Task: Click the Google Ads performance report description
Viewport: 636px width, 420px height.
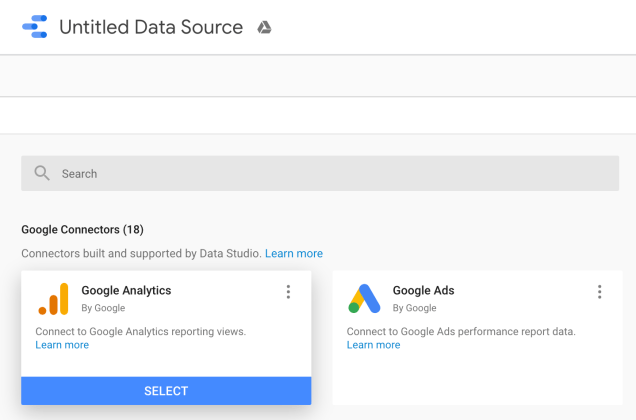Action: point(461,332)
